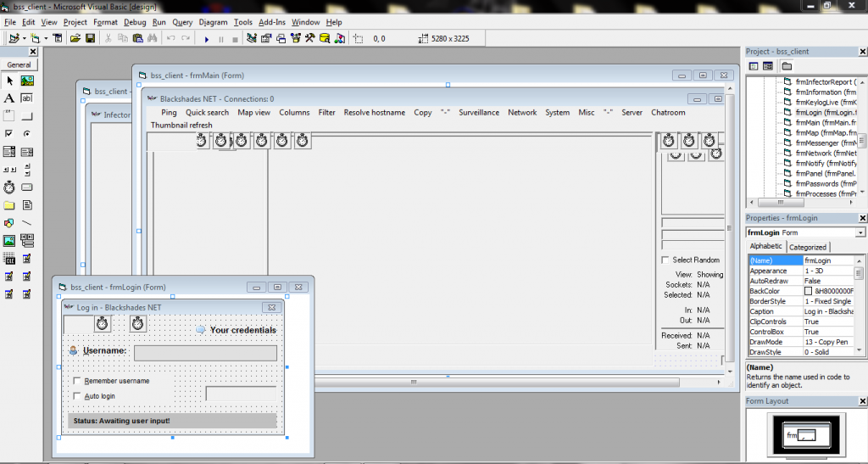Select the ListBox tool in toolbox

pyautogui.click(x=27, y=152)
